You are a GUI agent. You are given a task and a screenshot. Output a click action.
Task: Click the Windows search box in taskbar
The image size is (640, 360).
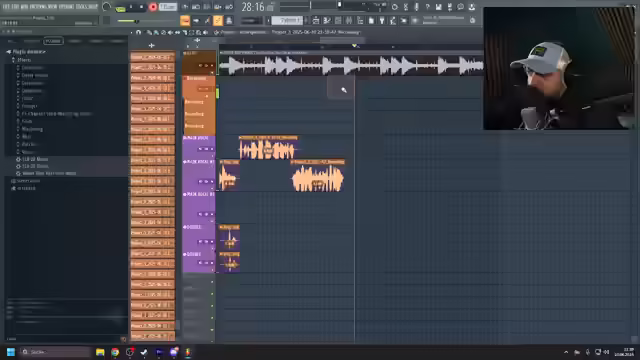55,352
